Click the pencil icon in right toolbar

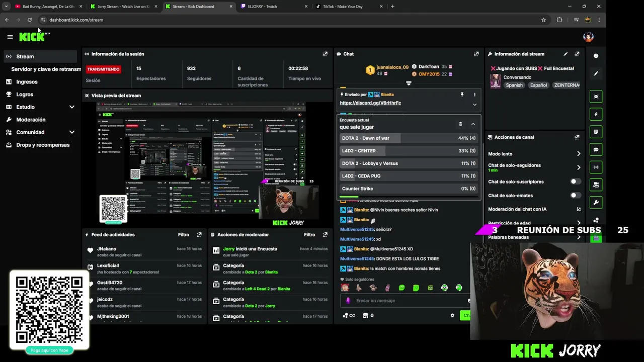[x=596, y=73]
